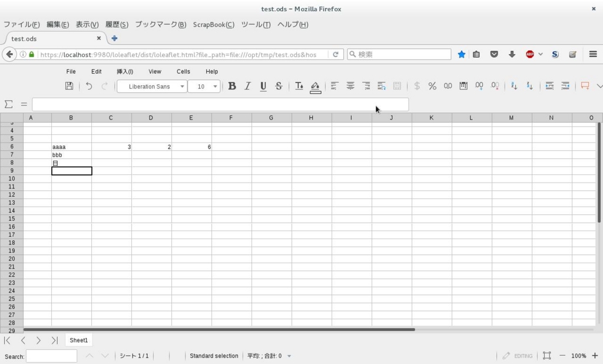Open the font size 10 dropdown
The width and height of the screenshot is (603, 364).
click(204, 86)
